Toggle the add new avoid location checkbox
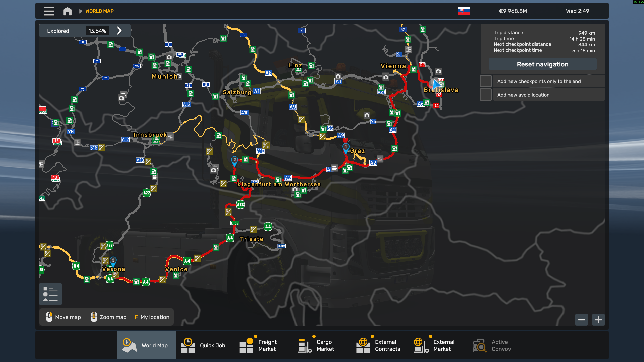The height and width of the screenshot is (362, 644). [486, 95]
